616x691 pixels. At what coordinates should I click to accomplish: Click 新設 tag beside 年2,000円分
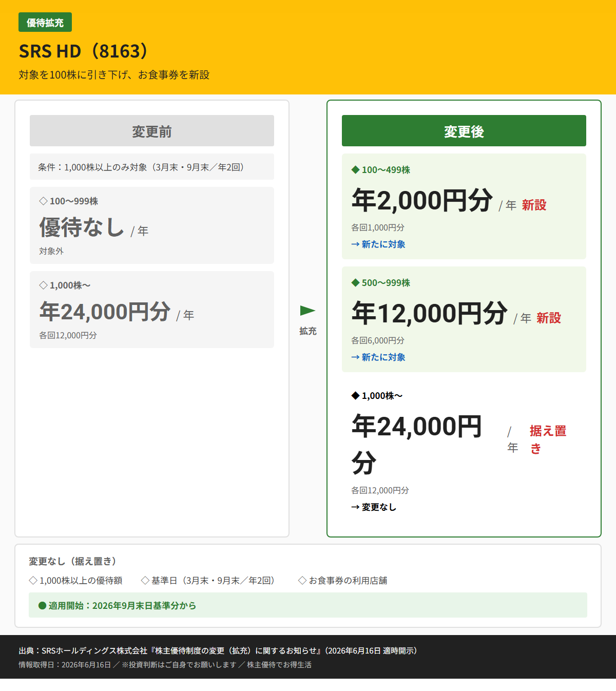click(534, 205)
